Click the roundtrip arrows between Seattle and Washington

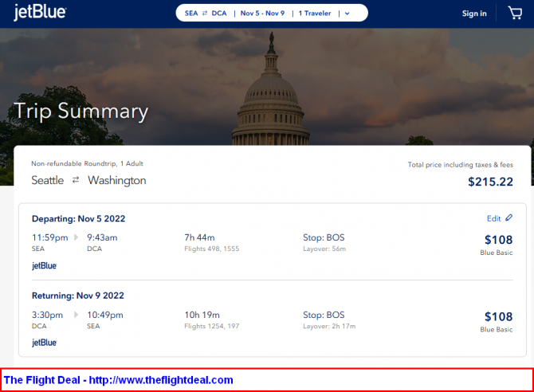(76, 179)
